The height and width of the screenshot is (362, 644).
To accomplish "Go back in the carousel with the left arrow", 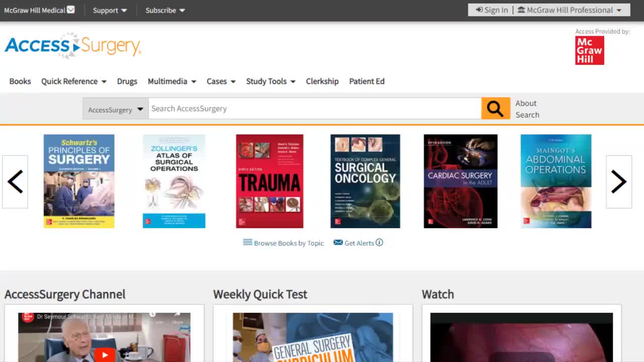I will click(15, 181).
